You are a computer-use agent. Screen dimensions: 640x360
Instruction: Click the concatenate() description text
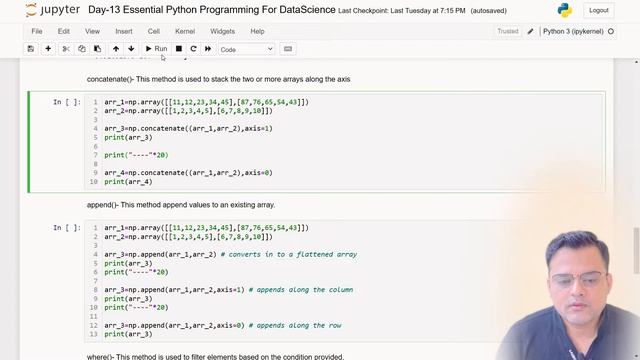click(x=218, y=79)
